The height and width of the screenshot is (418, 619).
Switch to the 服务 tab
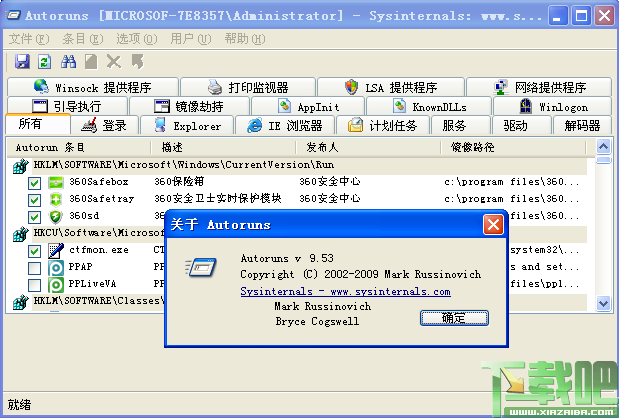[x=460, y=126]
